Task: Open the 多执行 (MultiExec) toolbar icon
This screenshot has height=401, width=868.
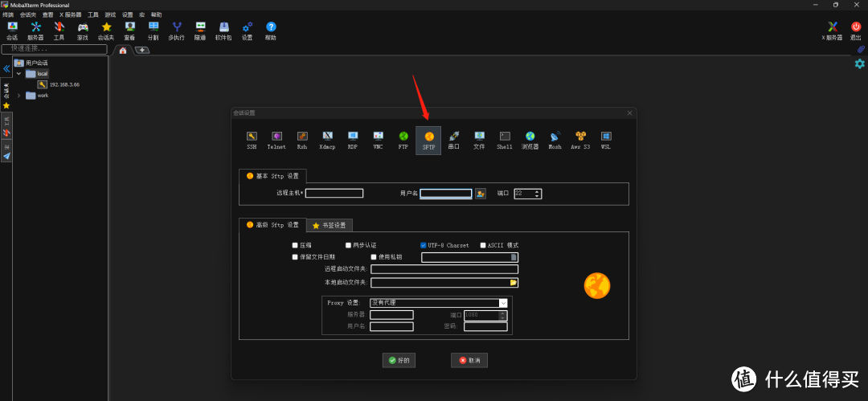Action: (177, 31)
